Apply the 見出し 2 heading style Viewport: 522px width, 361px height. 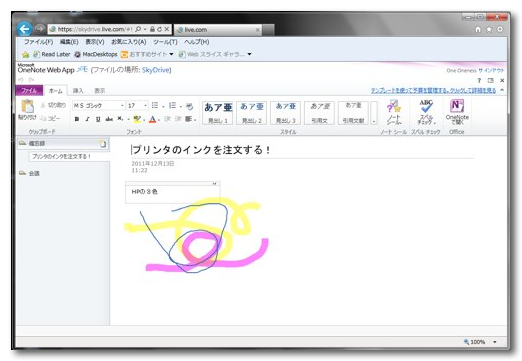point(252,113)
